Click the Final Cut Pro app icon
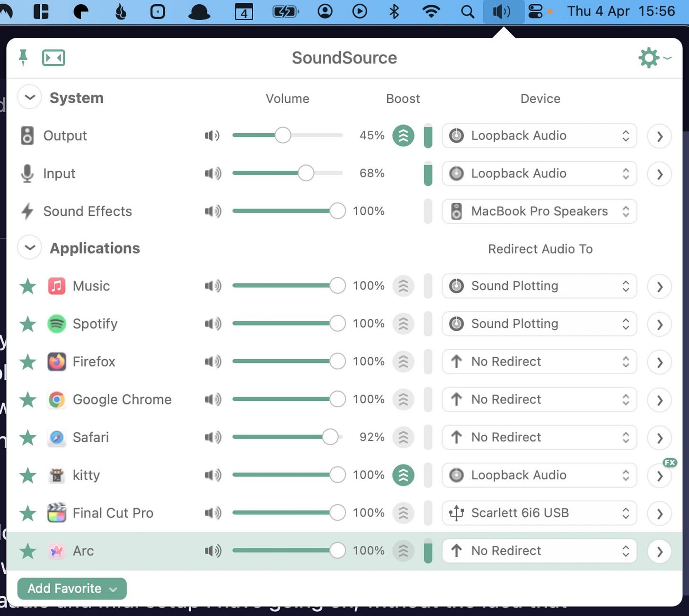This screenshot has height=616, width=689. tap(57, 513)
